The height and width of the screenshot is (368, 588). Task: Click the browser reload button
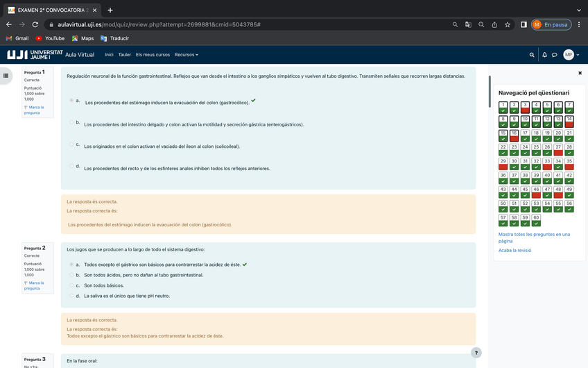35,24
